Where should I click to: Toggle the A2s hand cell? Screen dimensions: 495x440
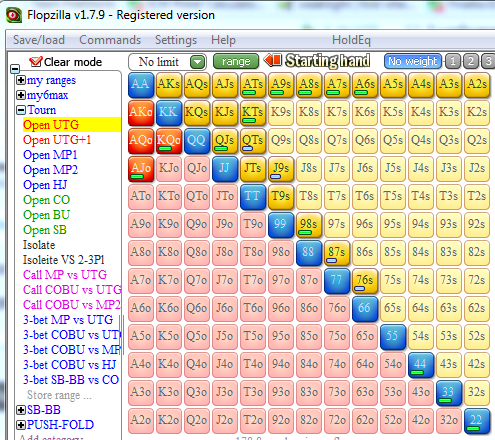[x=477, y=85]
